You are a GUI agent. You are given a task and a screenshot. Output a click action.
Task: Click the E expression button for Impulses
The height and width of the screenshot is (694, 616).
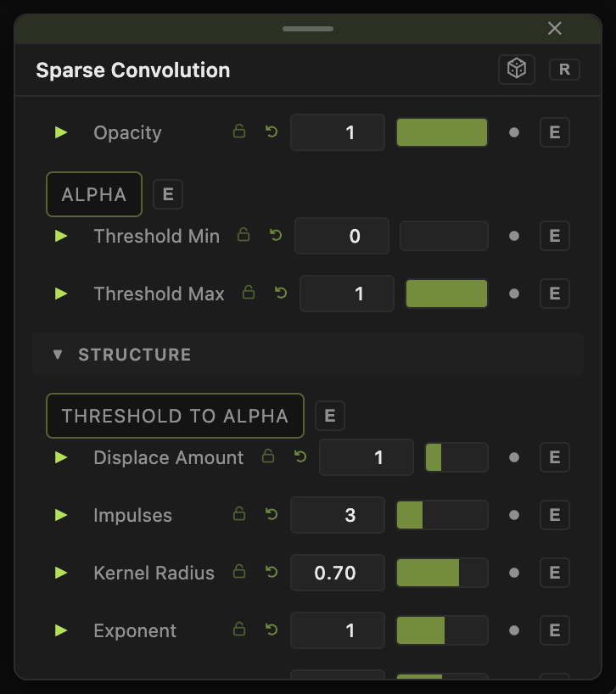[x=555, y=515]
